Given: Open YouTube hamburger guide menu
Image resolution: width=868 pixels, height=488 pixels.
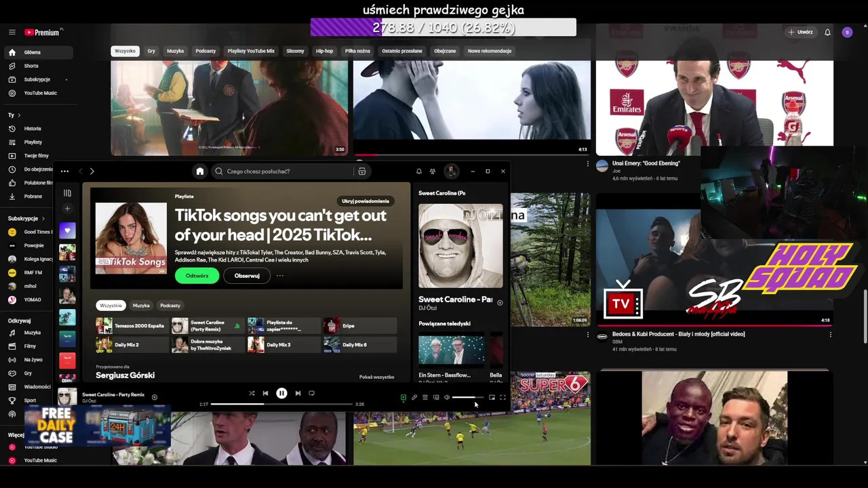Looking at the screenshot, I should 12,33.
